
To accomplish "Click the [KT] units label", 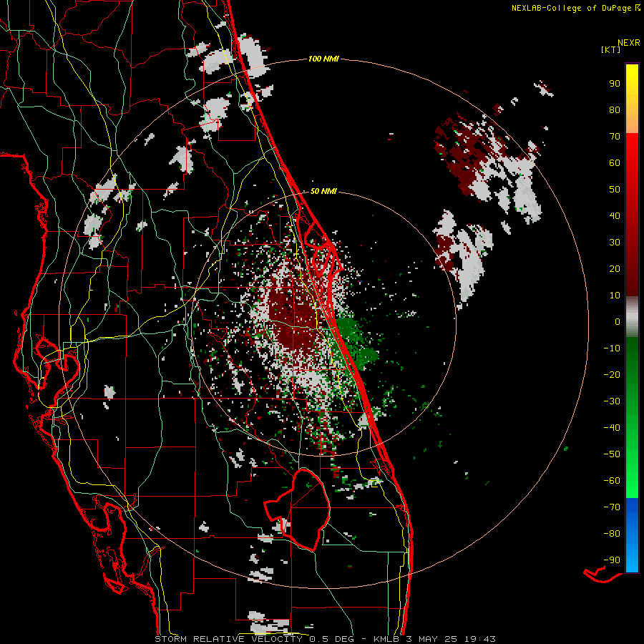I will (610, 49).
